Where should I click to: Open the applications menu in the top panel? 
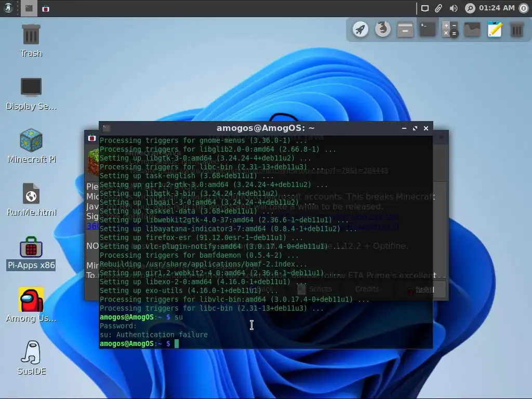pyautogui.click(x=8, y=8)
